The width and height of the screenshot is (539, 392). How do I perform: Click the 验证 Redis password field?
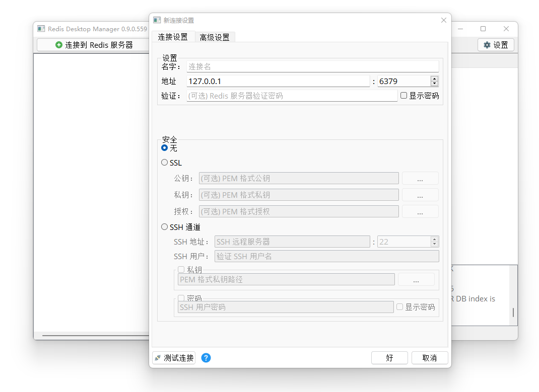(292, 96)
